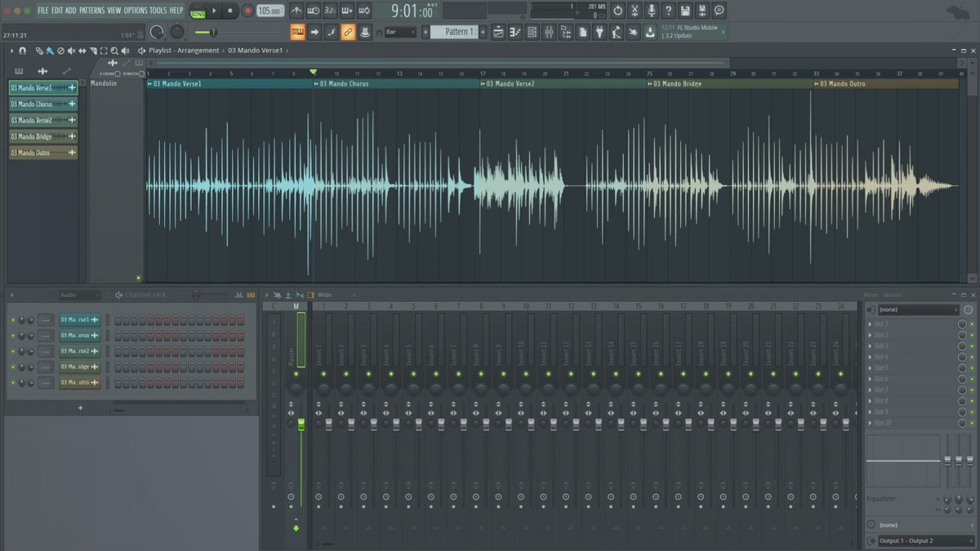Click the plugin picker plug icon
980x551 pixels.
(x=599, y=32)
